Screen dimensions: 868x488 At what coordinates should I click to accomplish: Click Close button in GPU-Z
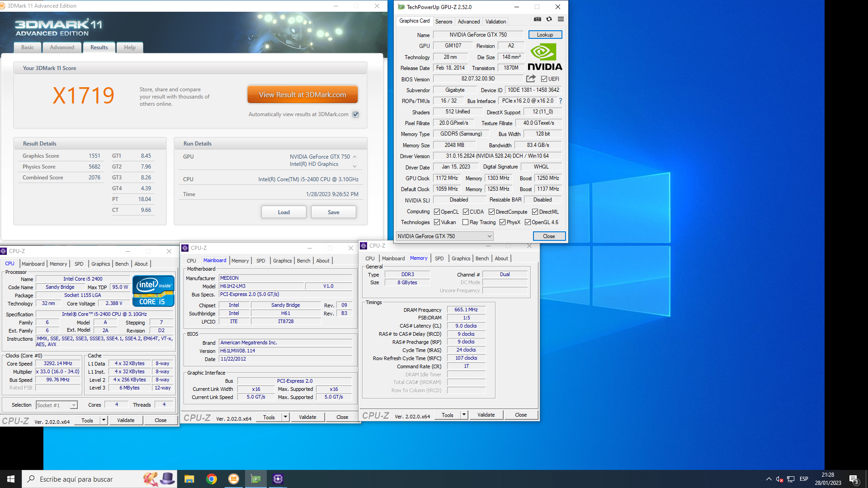(x=549, y=236)
